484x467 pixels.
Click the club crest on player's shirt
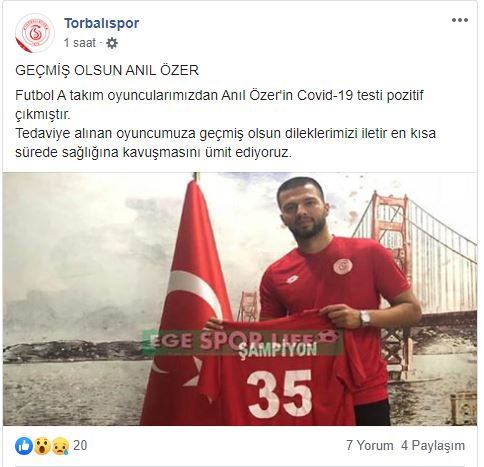click(343, 266)
